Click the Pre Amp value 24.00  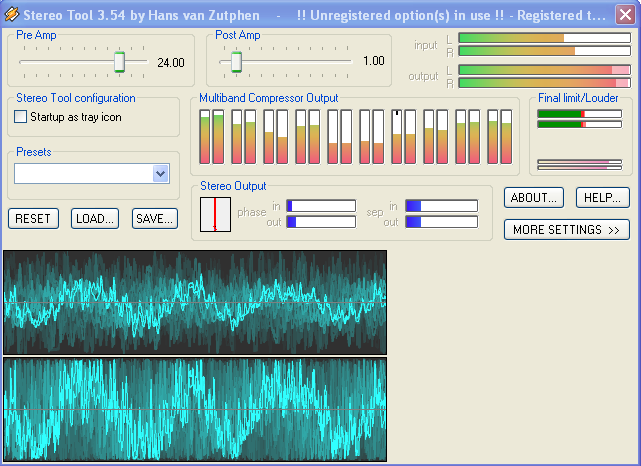pos(171,63)
